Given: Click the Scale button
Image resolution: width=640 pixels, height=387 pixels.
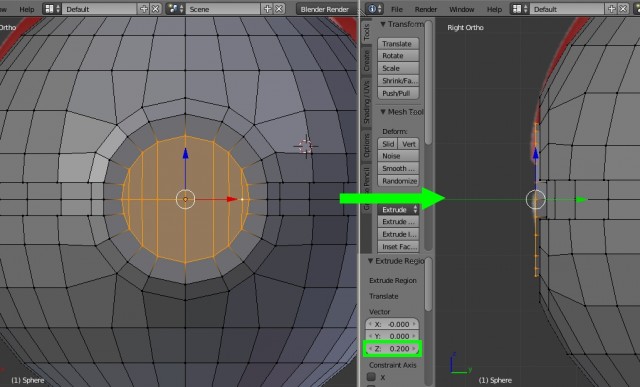Looking at the screenshot, I should click(398, 68).
